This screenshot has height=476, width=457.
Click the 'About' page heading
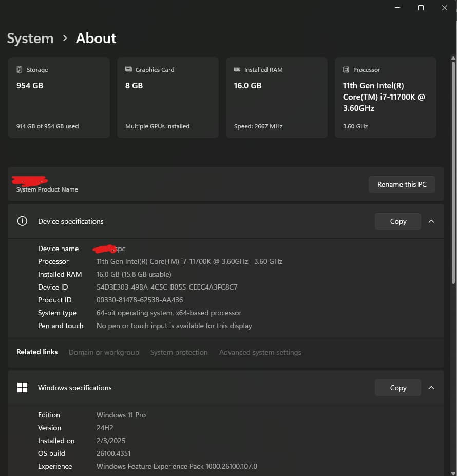click(96, 38)
